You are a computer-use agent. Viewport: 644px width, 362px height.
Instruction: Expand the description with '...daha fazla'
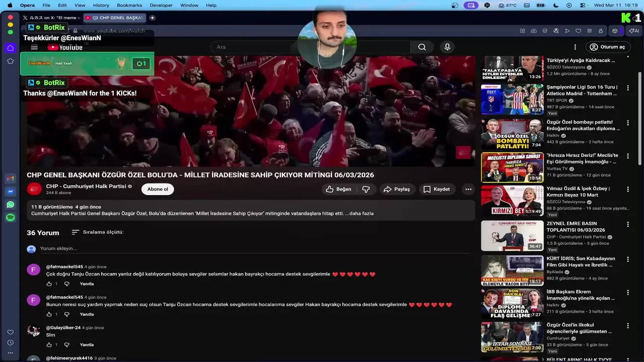(359, 213)
